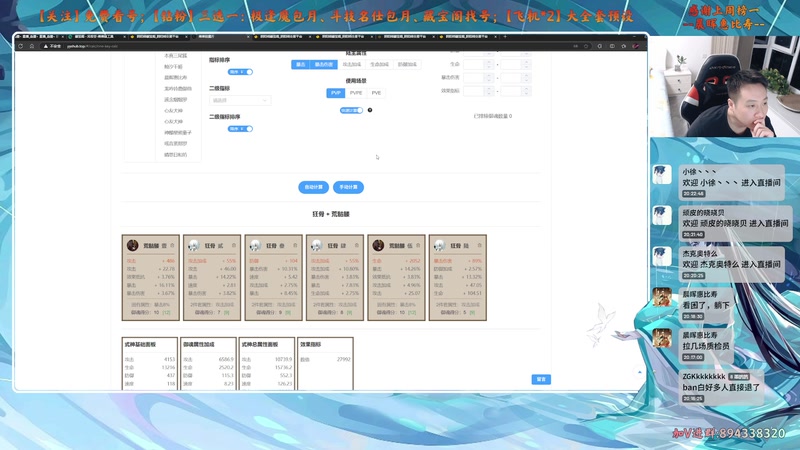800x450 pixels.
Task: Click the 狂骨 贰 card avatar
Action: point(194,245)
